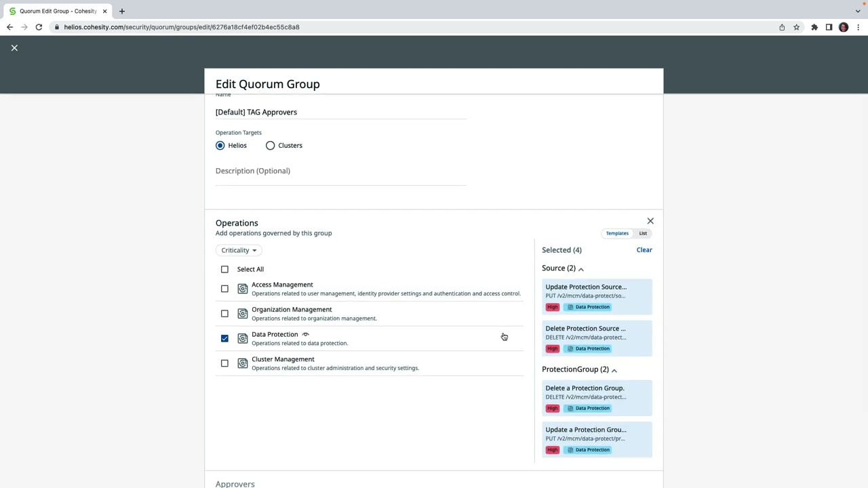Click the Data Protection category icon
This screenshot has width=868, height=488.
click(243, 338)
